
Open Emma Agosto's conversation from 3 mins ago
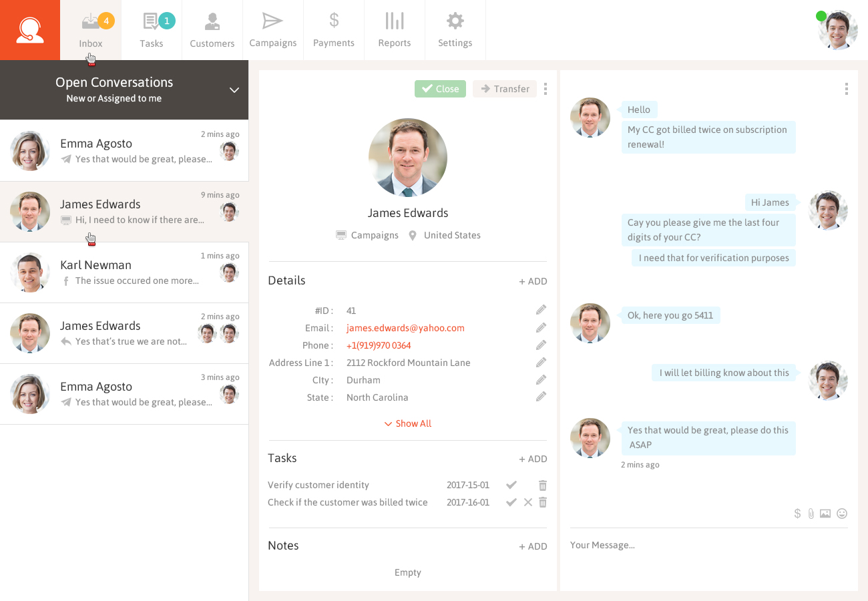(124, 394)
